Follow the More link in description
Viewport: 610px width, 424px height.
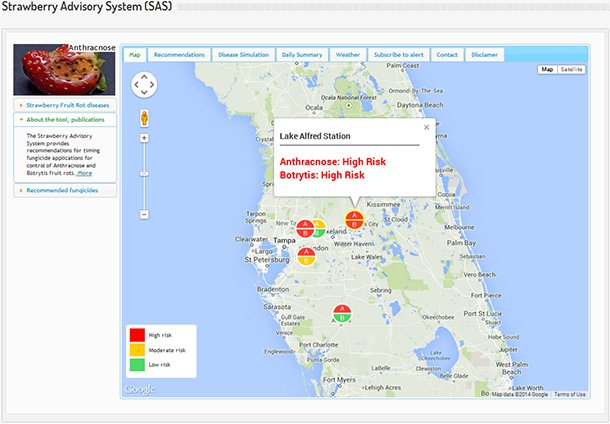85,173
